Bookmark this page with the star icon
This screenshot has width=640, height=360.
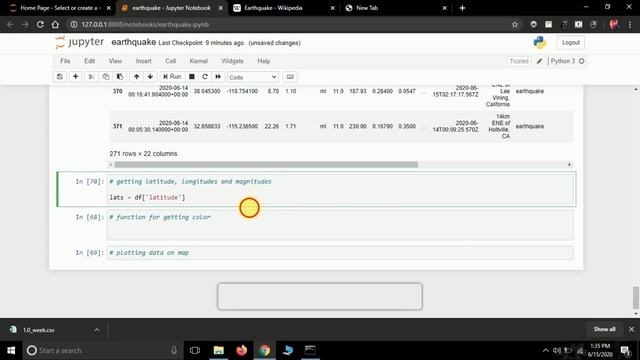515,24
